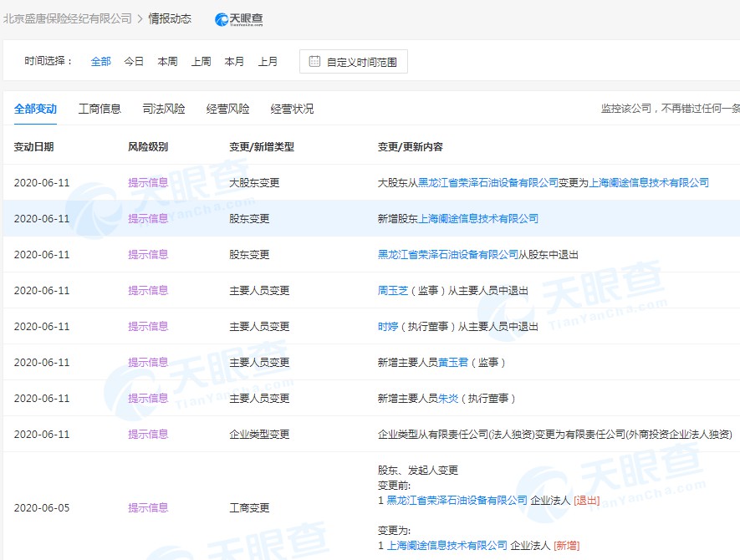Click 上海阑途信息技术有限公司 under 变更为
Screen dimensions: 740x560
(447, 546)
